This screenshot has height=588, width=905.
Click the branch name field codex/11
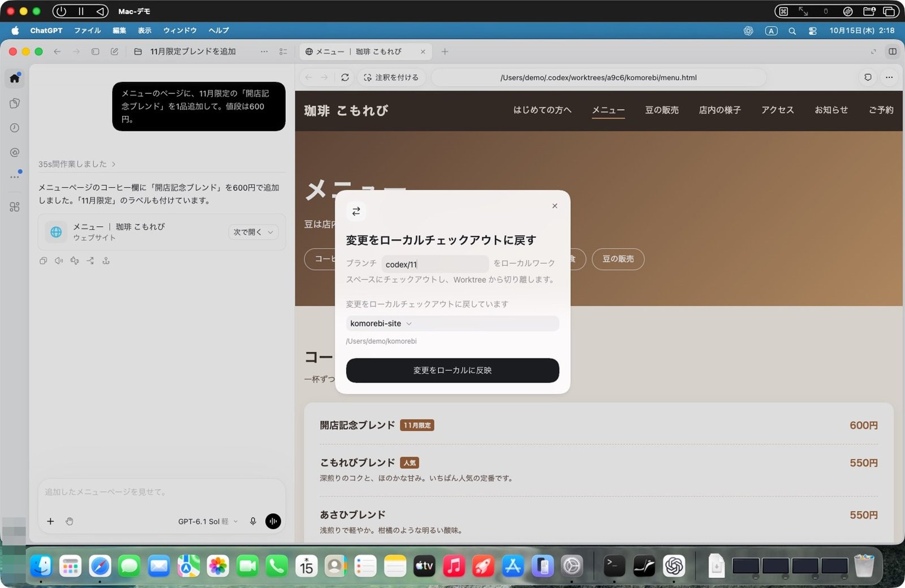[x=435, y=264]
